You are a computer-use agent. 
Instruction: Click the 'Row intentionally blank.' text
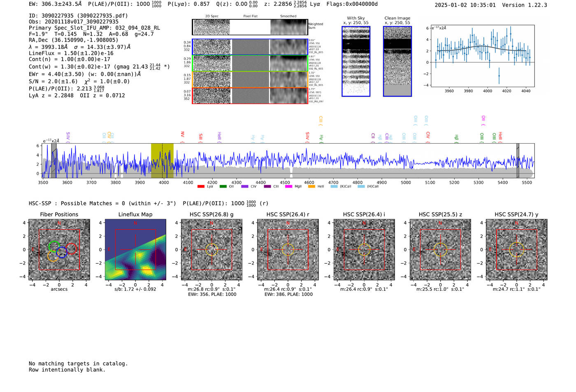[67, 370]
